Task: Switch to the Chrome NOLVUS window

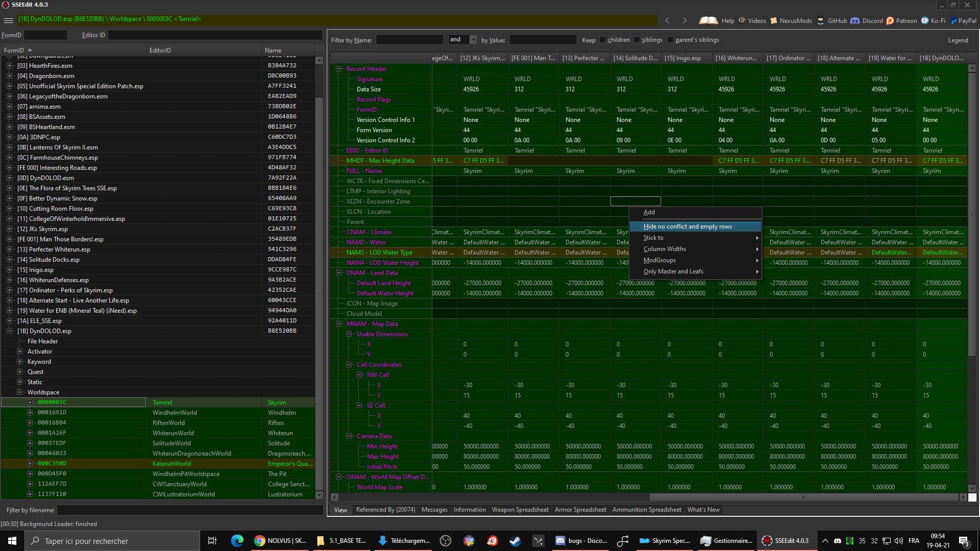Action: click(281, 541)
